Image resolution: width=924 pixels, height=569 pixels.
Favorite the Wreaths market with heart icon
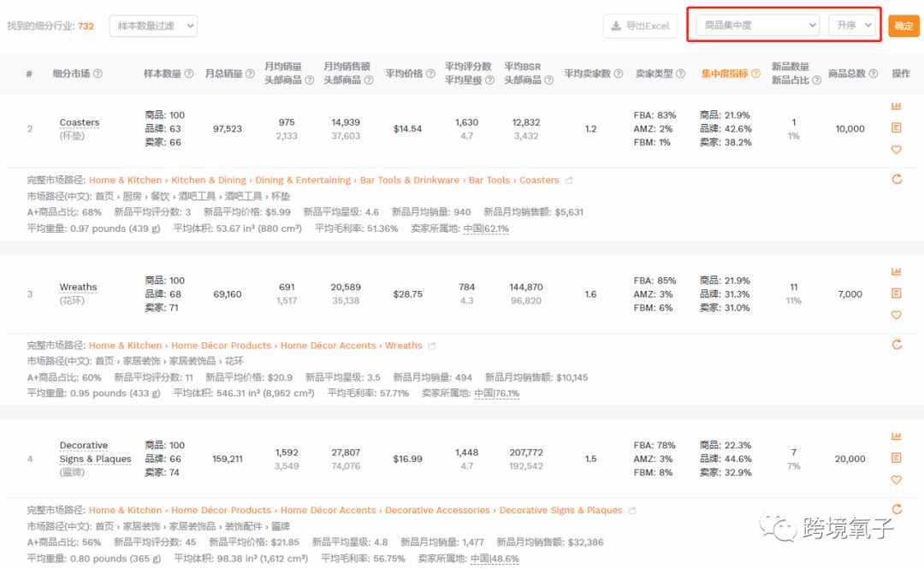click(x=897, y=315)
